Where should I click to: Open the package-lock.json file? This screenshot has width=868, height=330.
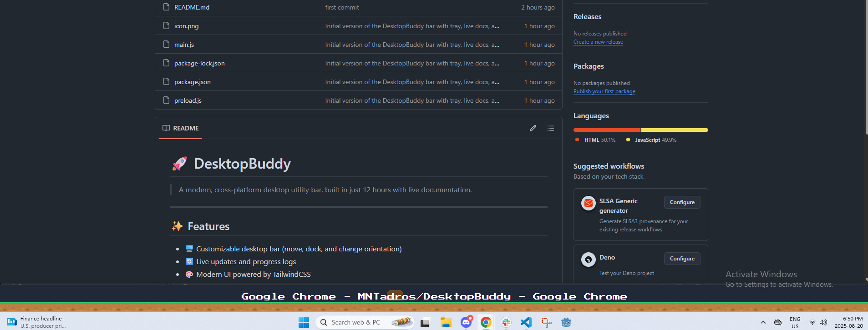[x=199, y=63]
